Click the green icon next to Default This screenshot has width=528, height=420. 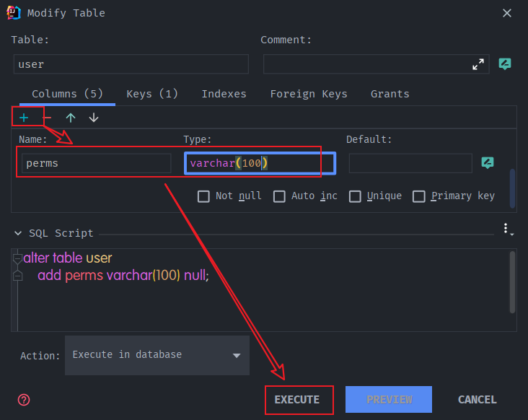pos(488,163)
